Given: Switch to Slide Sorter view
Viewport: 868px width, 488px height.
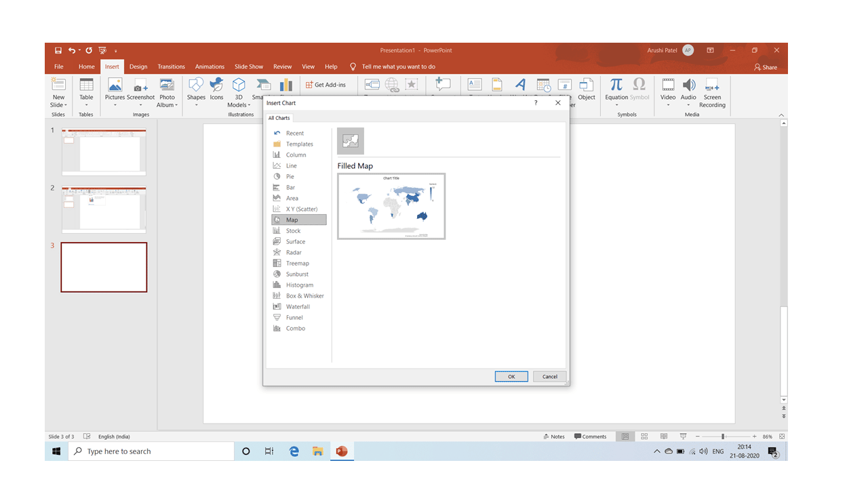Looking at the screenshot, I should 644,436.
